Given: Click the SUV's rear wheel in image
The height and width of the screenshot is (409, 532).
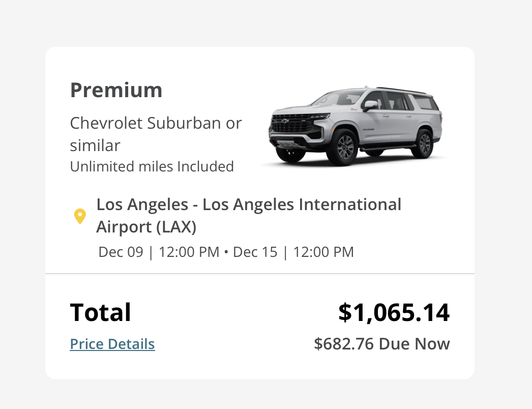Looking at the screenshot, I should 423,143.
